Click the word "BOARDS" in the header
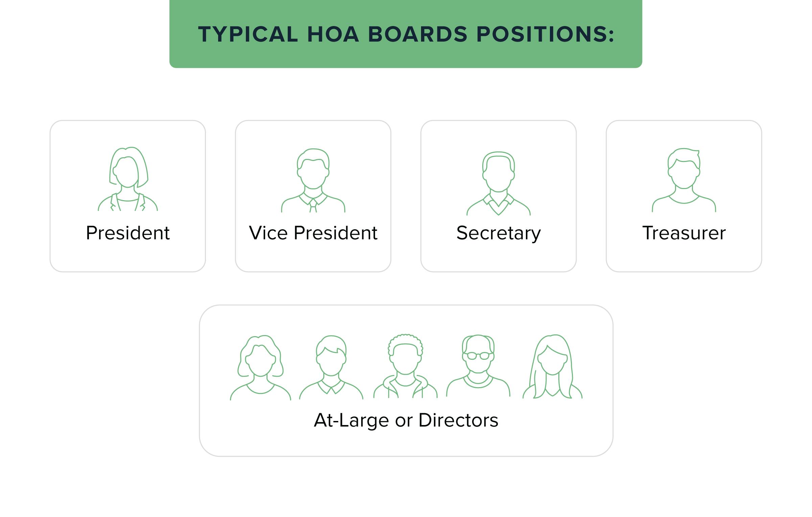 point(418,34)
